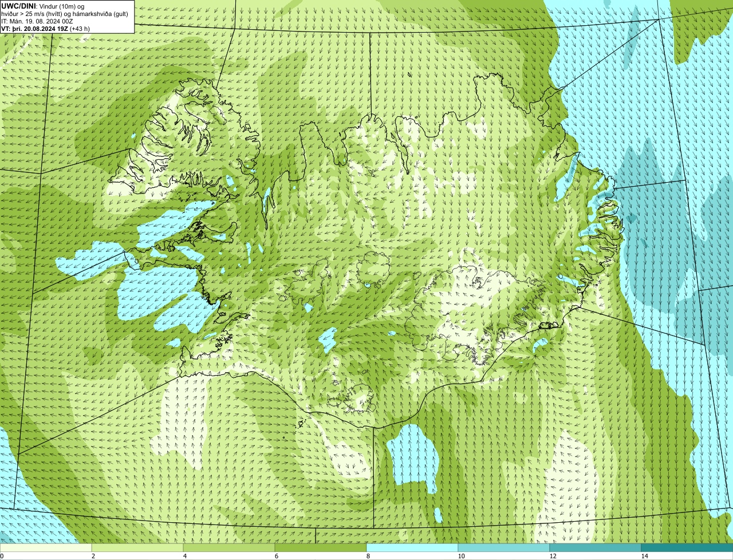
Task: Click the 8–10 m/s pale cyan legend swatch
Action: click(412, 547)
